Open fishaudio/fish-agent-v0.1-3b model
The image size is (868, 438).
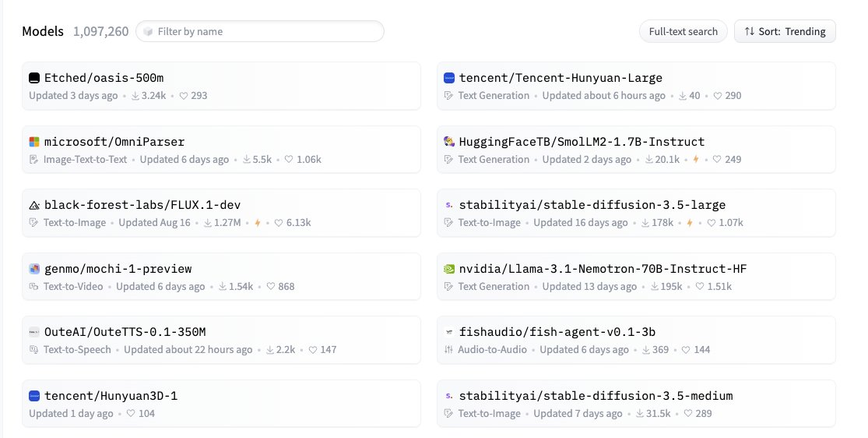point(557,332)
